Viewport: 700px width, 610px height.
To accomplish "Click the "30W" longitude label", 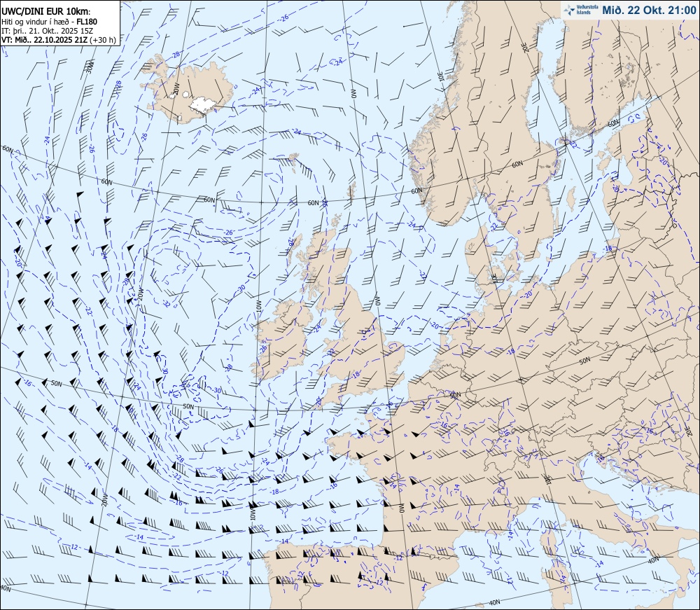I will [90, 67].
